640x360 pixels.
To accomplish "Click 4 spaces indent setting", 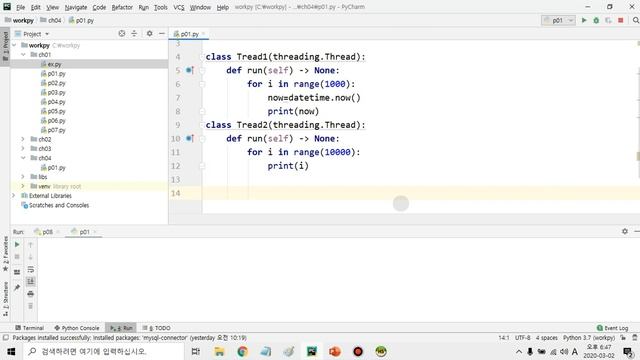I will tap(547, 338).
